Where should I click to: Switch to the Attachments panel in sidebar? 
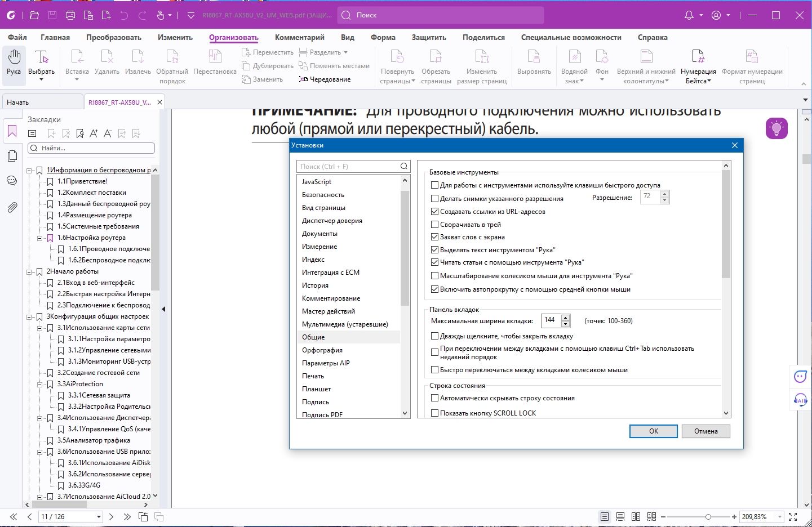(x=12, y=207)
